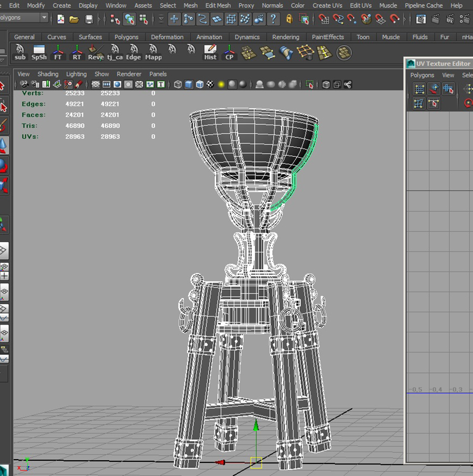Enable wireframe display cube icon

(178, 84)
